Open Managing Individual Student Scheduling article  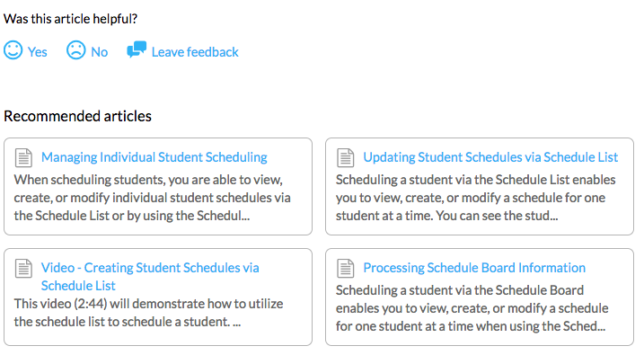coord(154,157)
